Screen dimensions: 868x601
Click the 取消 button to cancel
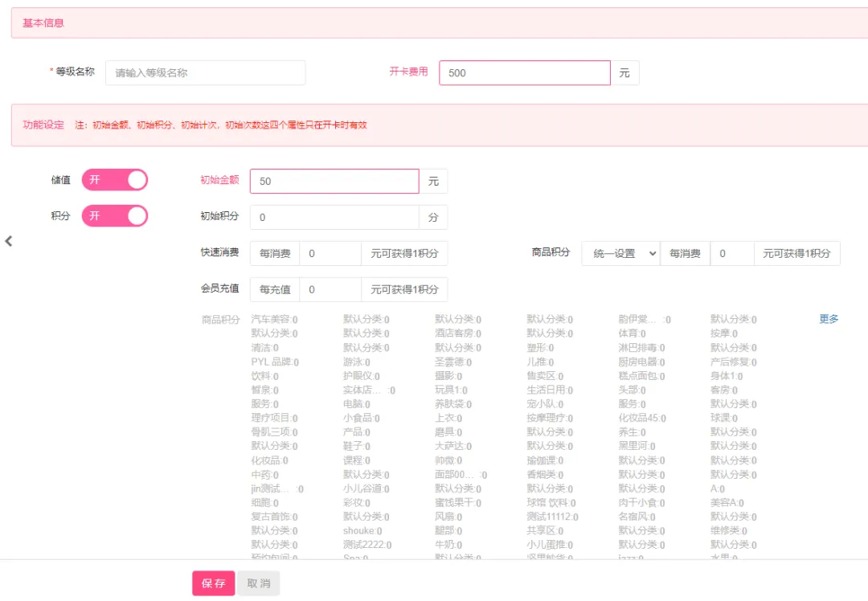258,584
